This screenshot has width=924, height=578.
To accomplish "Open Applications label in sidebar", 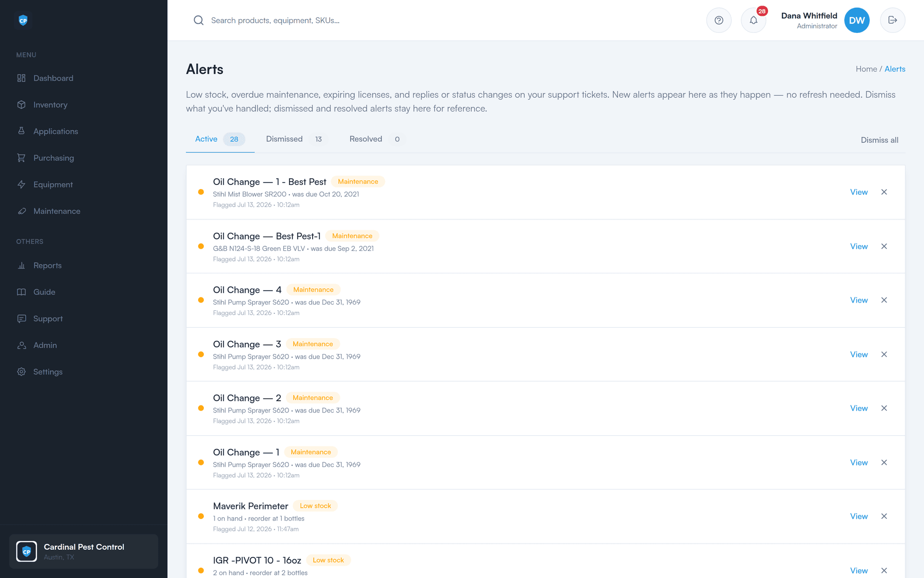I will pyautogui.click(x=55, y=131).
